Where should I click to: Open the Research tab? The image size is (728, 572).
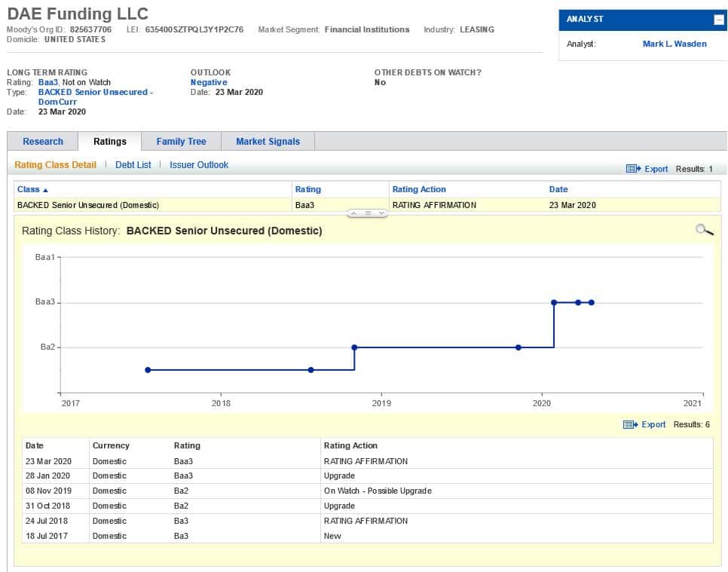point(43,142)
